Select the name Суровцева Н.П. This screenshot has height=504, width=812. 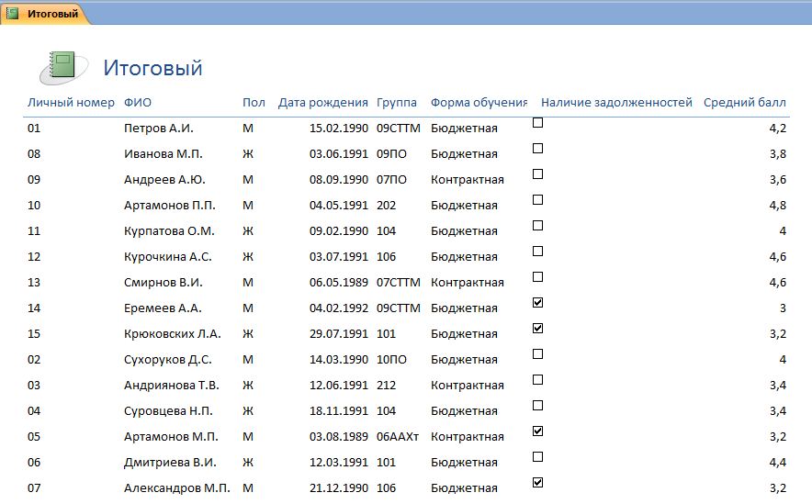[x=168, y=411]
